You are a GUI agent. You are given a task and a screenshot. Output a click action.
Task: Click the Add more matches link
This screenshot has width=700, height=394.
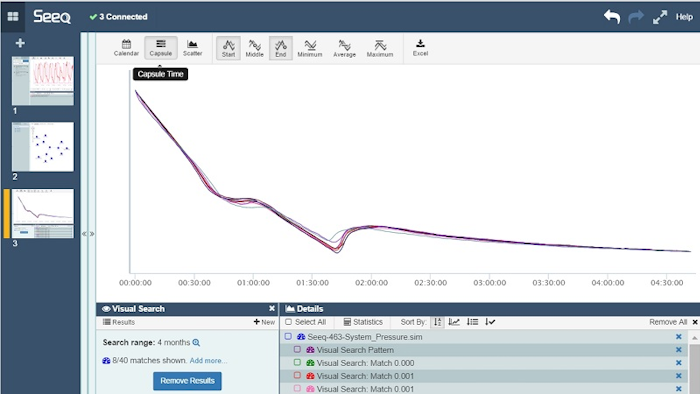[208, 361]
